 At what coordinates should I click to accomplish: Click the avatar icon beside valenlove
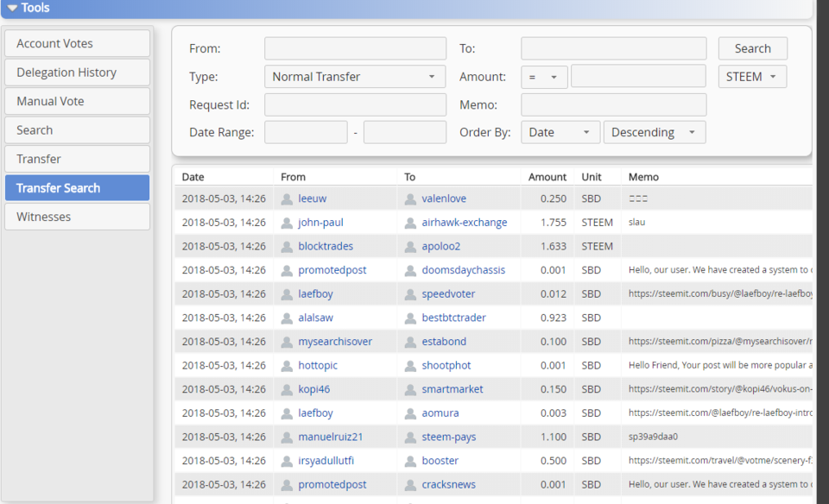tap(411, 198)
